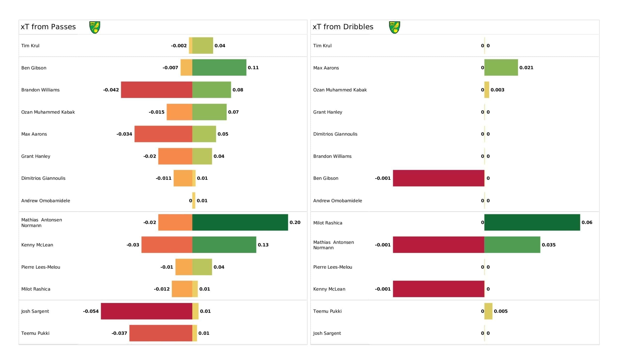Click Max Aarons' red -0.034 passes bar

[x=163, y=134]
